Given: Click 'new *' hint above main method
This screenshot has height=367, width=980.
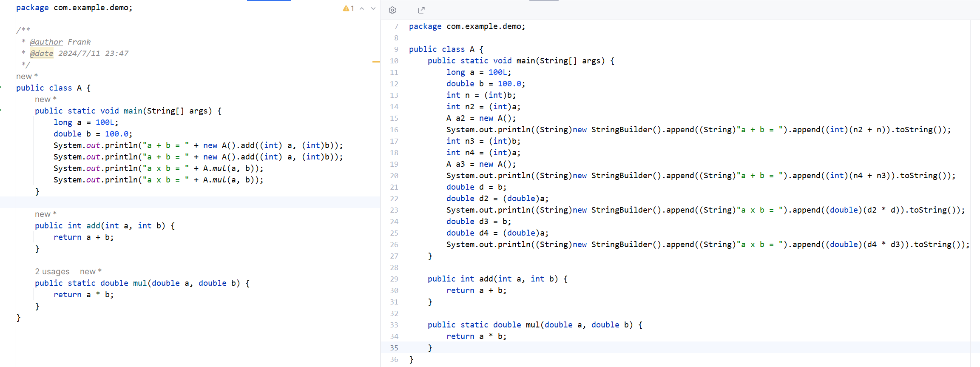Looking at the screenshot, I should click(x=45, y=99).
